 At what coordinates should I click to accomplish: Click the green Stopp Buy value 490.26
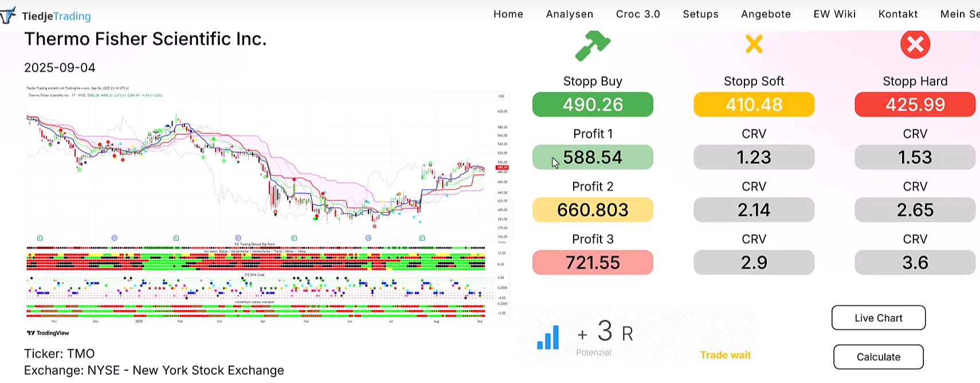coord(593,105)
